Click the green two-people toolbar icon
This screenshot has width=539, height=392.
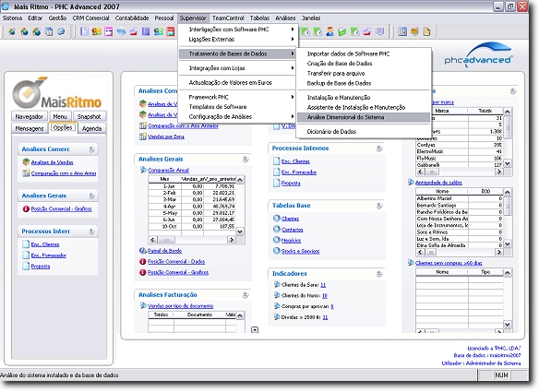coord(159,32)
